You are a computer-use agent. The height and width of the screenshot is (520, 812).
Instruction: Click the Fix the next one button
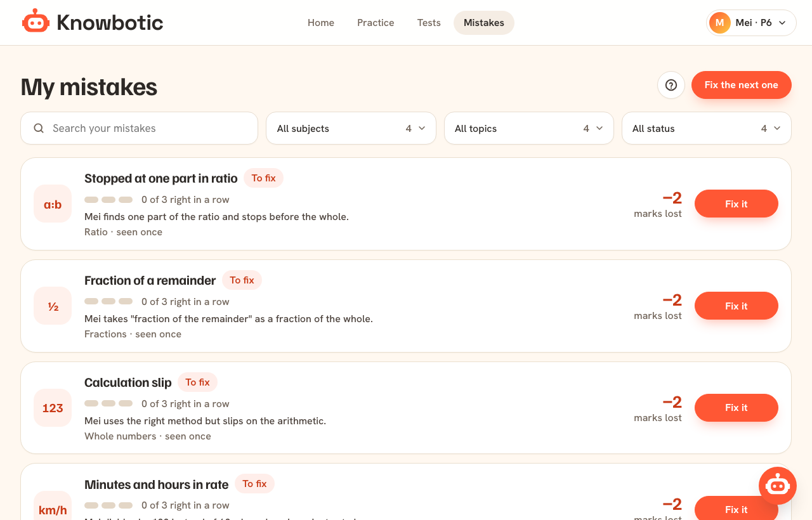(742, 85)
